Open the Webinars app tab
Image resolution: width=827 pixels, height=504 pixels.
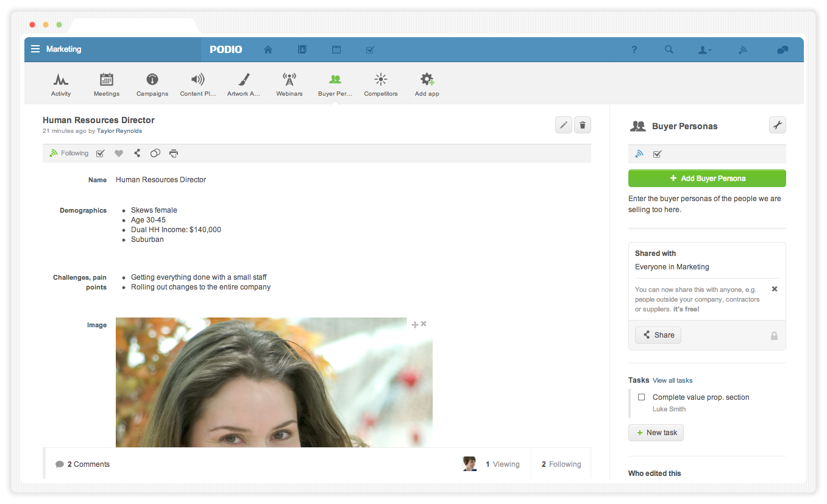(x=289, y=84)
